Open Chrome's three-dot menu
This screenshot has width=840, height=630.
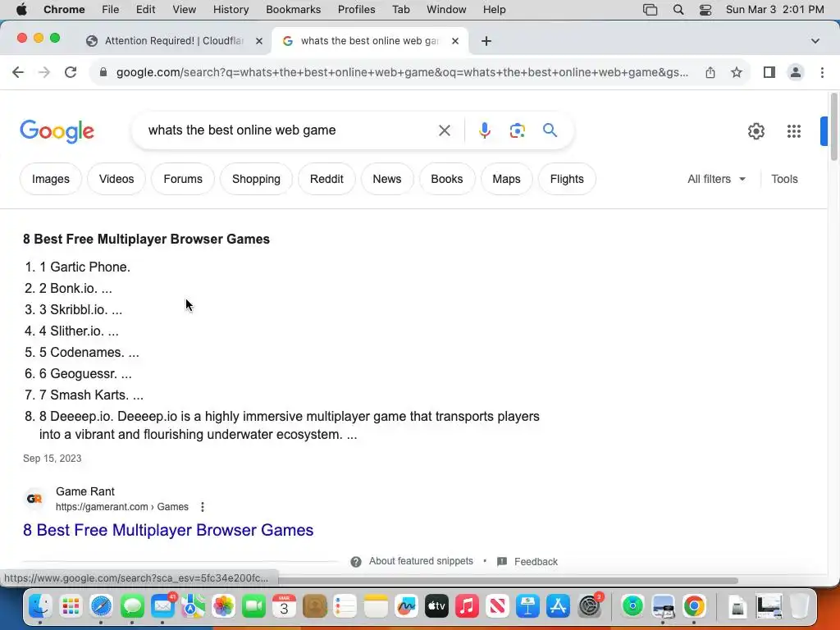(x=822, y=72)
